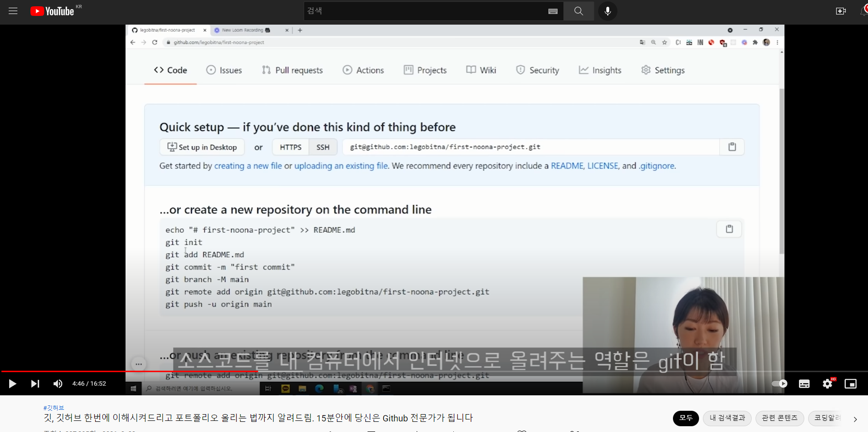This screenshot has height=432, width=868.
Task: Open the File Explorer taskbar icon
Action: 302,389
